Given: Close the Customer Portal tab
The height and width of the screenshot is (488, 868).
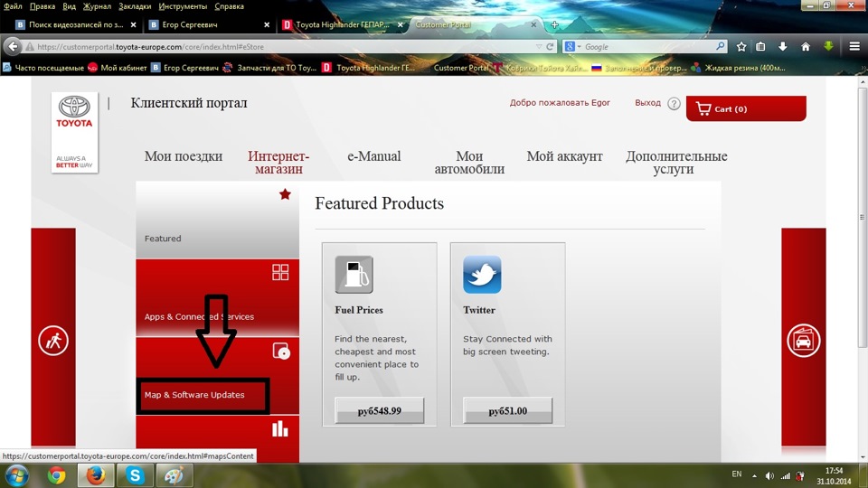Looking at the screenshot, I should point(533,24).
